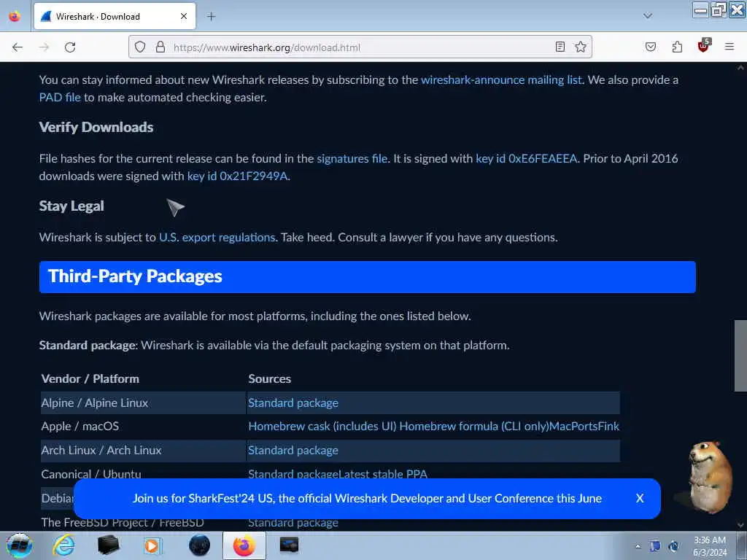
Task: Open Firefox View icon
Action: click(15, 16)
